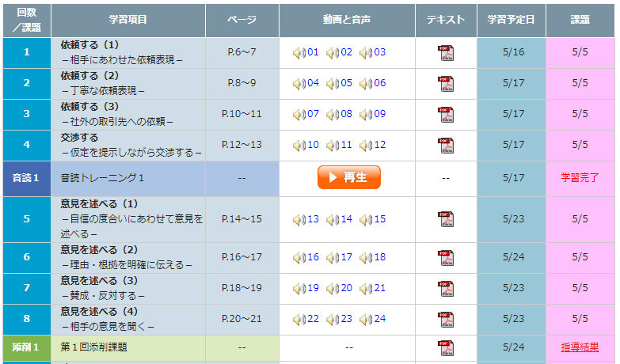Screen dimensions: 620x364
Task: Click the 音読１ row label cell
Action: tap(26, 179)
